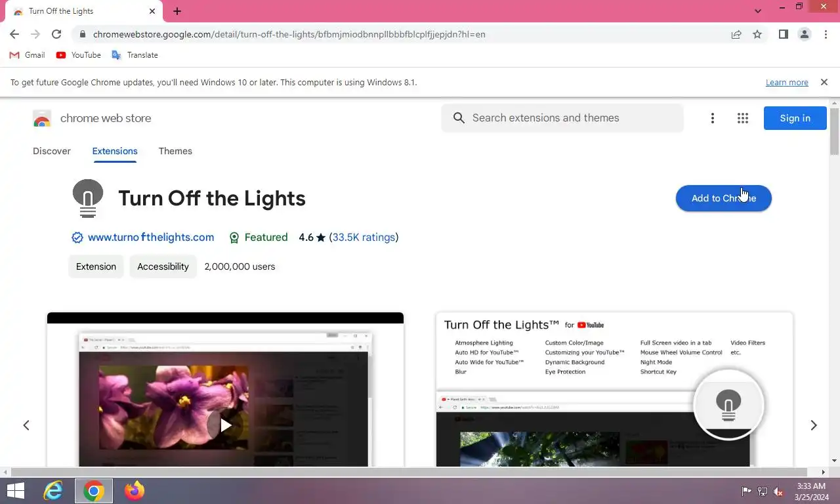
Task: Click the 2,000,000 users text
Action: click(240, 266)
